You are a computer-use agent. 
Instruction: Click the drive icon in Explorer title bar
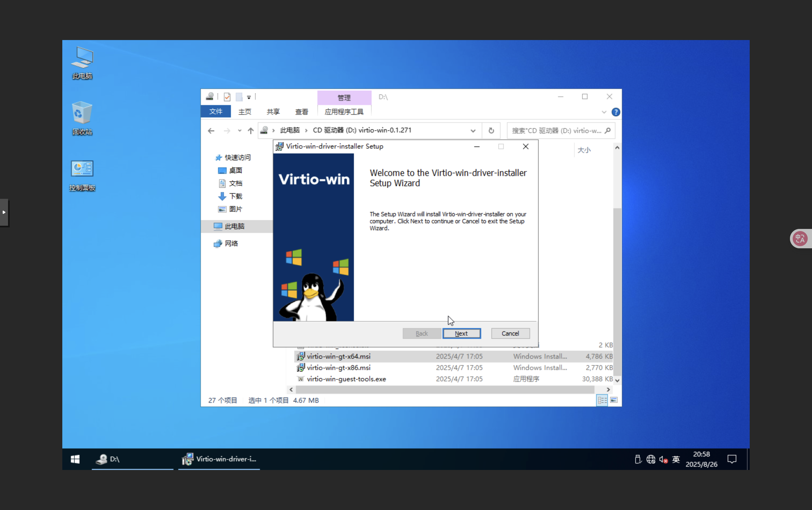pos(210,97)
